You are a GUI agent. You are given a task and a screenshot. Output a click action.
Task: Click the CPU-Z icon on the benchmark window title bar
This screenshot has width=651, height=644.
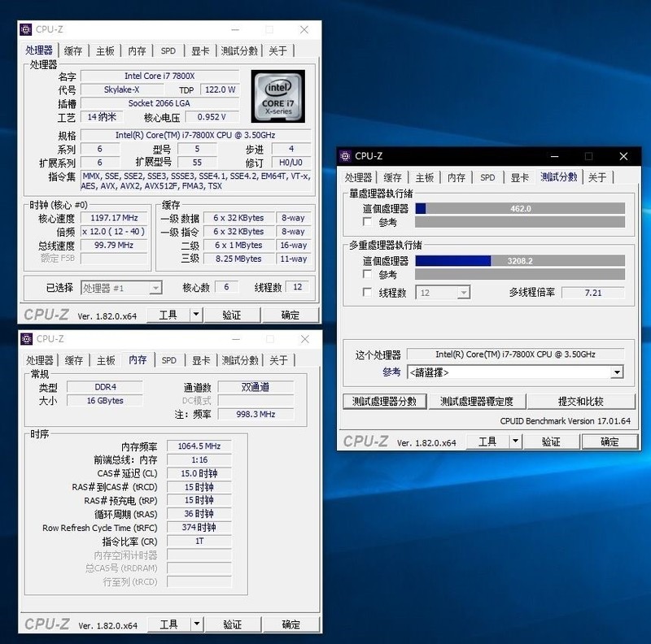pos(343,155)
